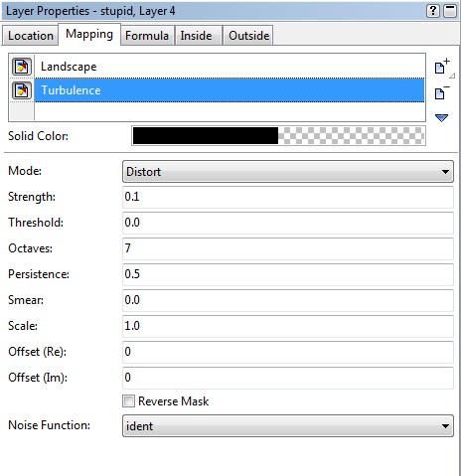The image size is (461, 476).
Task: Open help with the question mark icon
Action: [433, 11]
